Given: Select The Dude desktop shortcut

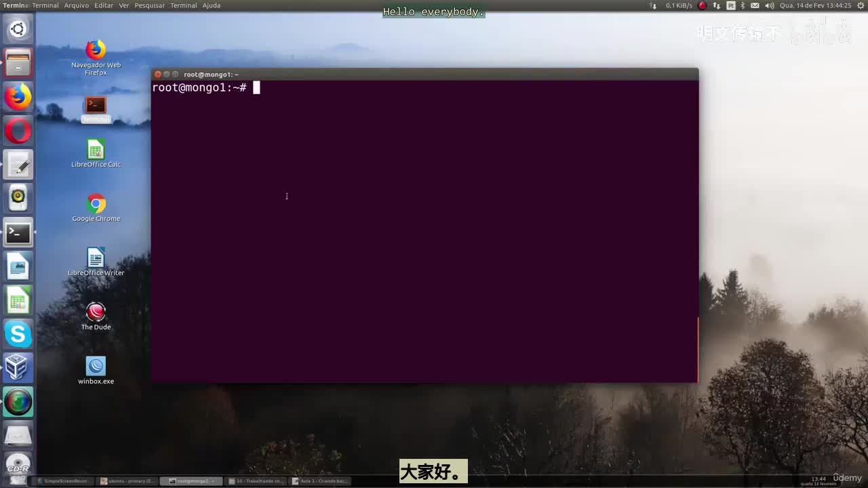Looking at the screenshot, I should coord(96,317).
